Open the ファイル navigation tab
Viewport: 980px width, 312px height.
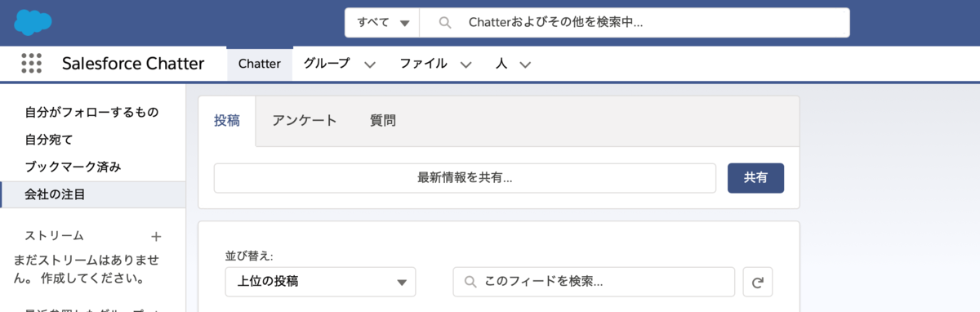[423, 64]
